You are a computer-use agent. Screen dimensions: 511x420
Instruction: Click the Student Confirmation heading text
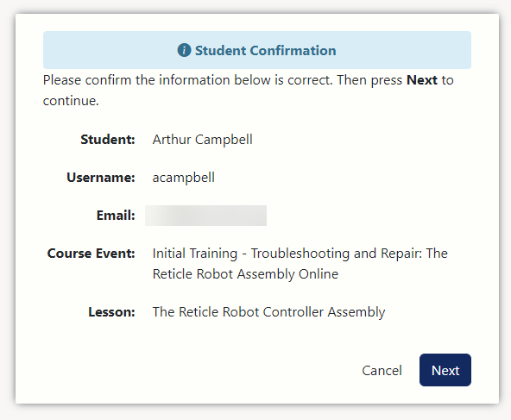click(265, 51)
